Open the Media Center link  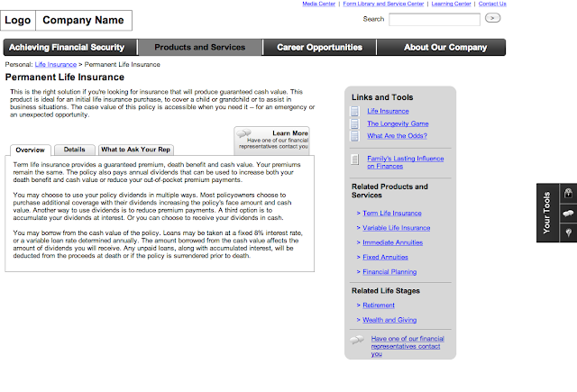[318, 4]
